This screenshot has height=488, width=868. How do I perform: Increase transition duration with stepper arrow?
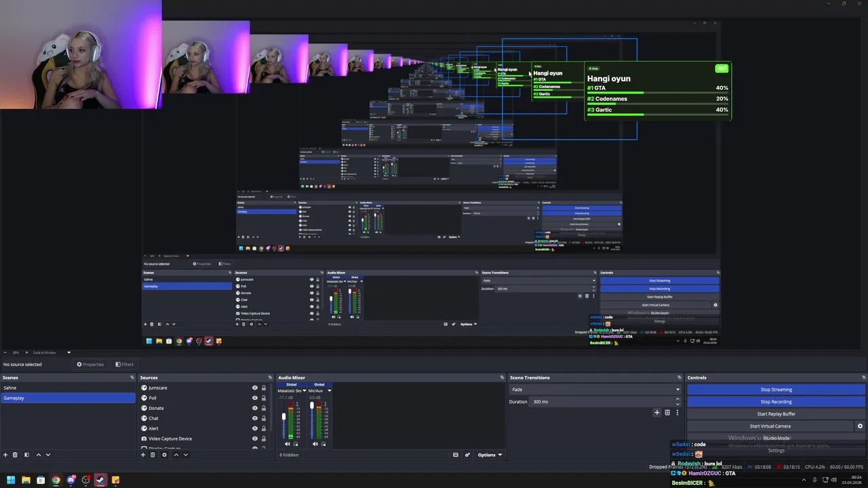pyautogui.click(x=677, y=399)
